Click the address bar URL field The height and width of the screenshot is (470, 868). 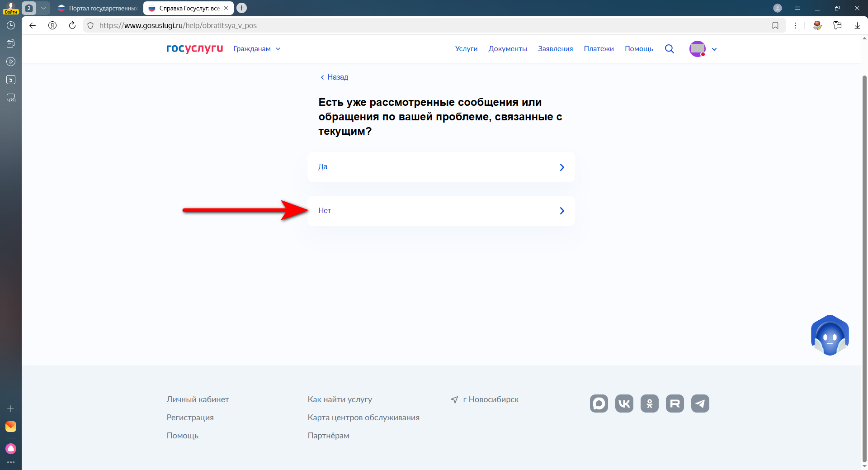pos(407,25)
